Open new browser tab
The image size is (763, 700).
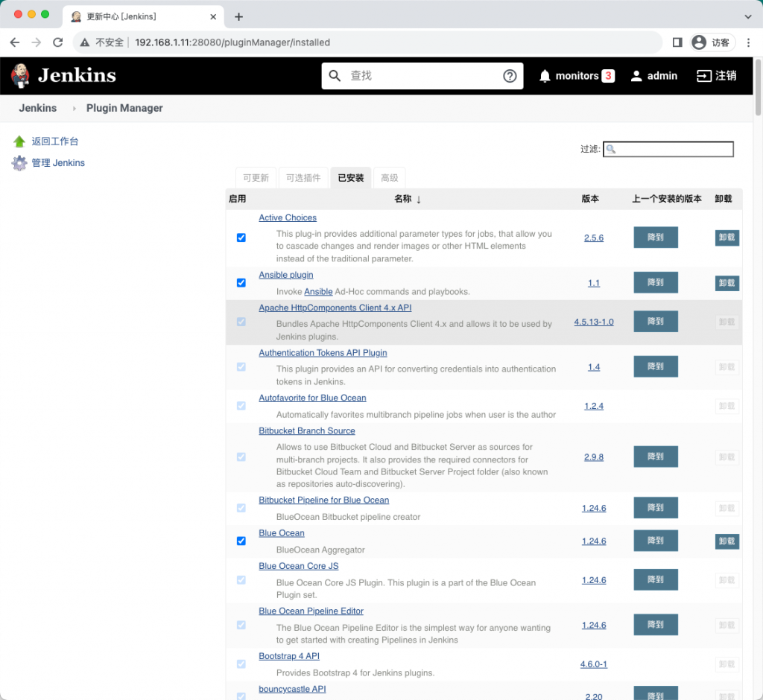click(238, 16)
